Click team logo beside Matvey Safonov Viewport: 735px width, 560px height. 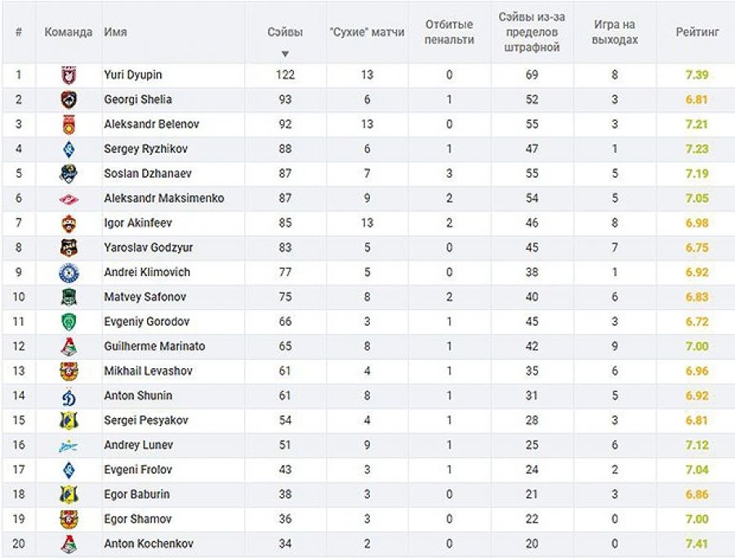click(69, 297)
